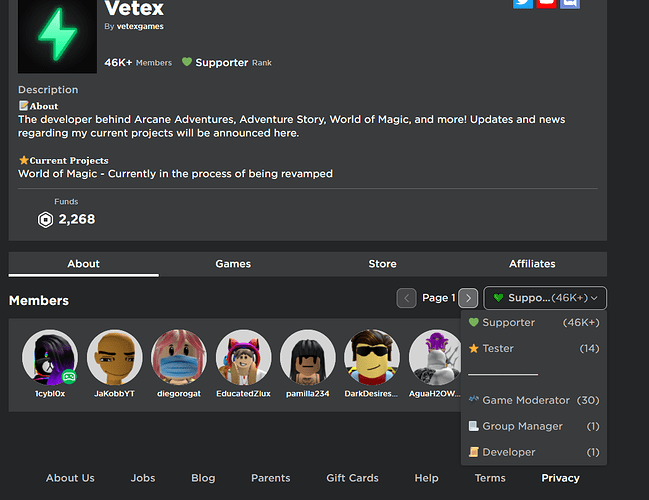The width and height of the screenshot is (649, 500).
Task: Open the vetexgames owner profile link
Action: click(x=140, y=27)
